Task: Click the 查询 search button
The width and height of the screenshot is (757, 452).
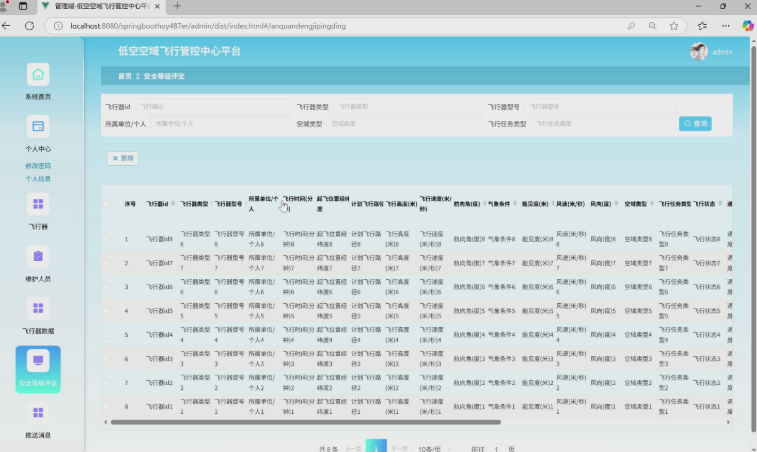Action: point(695,124)
